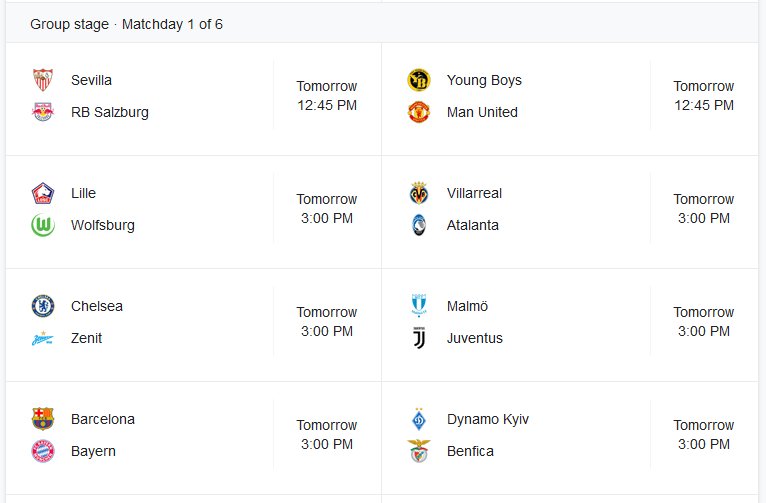Open the Dynamo Kyiv team name
766x503 pixels.
click(488, 419)
